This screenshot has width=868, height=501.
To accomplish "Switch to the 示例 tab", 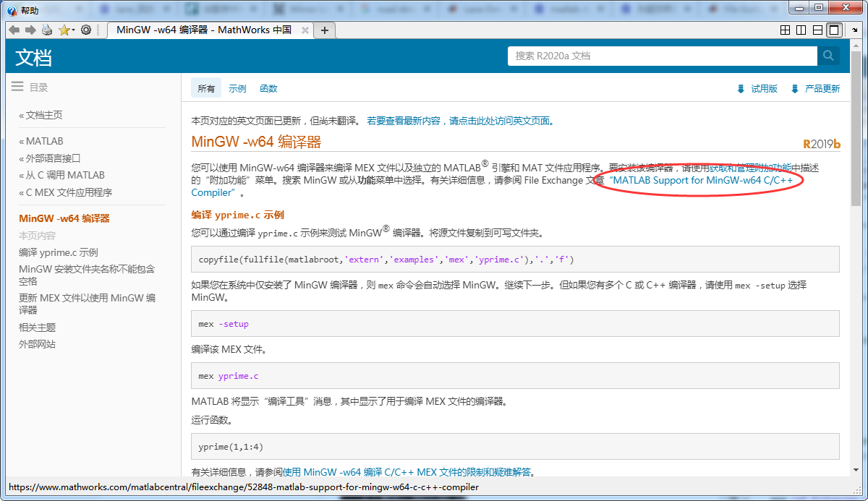I will click(x=237, y=87).
